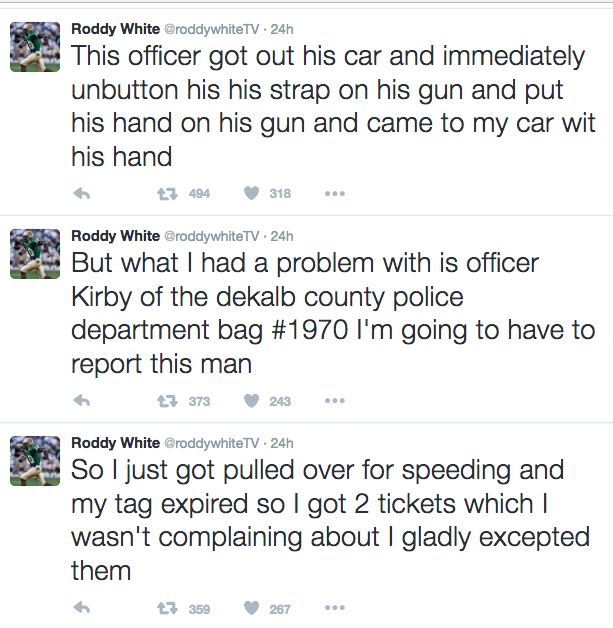613x628 pixels.
Task: Retweet the tweet with 494 retweets
Action: point(167,194)
